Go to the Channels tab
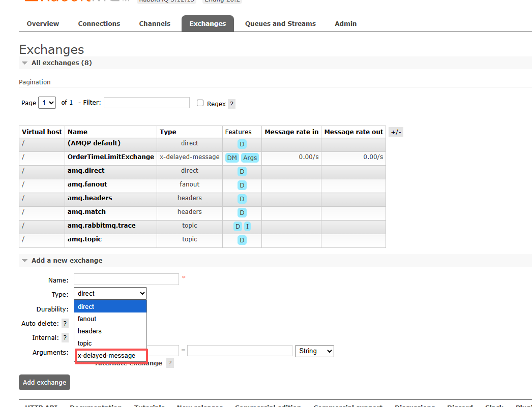The height and width of the screenshot is (407, 532). (155, 24)
